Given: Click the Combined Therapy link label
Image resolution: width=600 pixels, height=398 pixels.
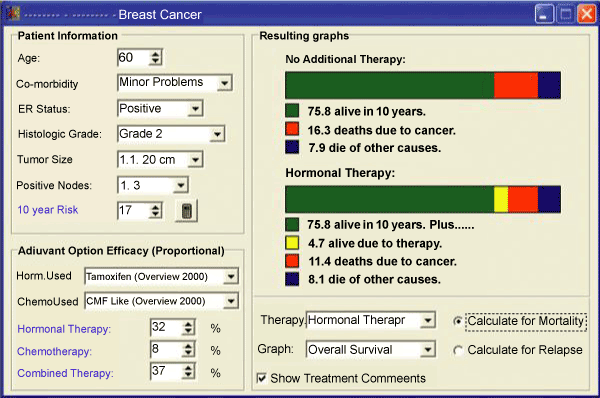Looking at the screenshot, I should (x=65, y=373).
